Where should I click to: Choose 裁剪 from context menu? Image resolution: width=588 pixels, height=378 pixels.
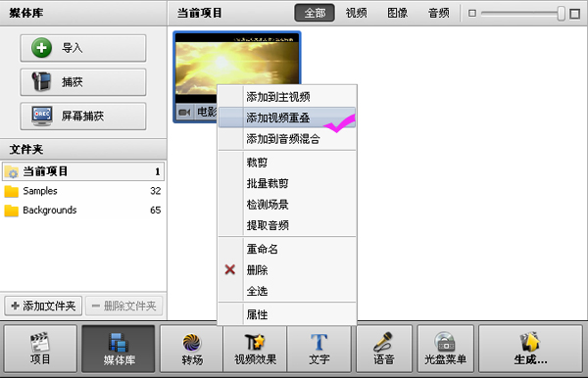point(287,163)
